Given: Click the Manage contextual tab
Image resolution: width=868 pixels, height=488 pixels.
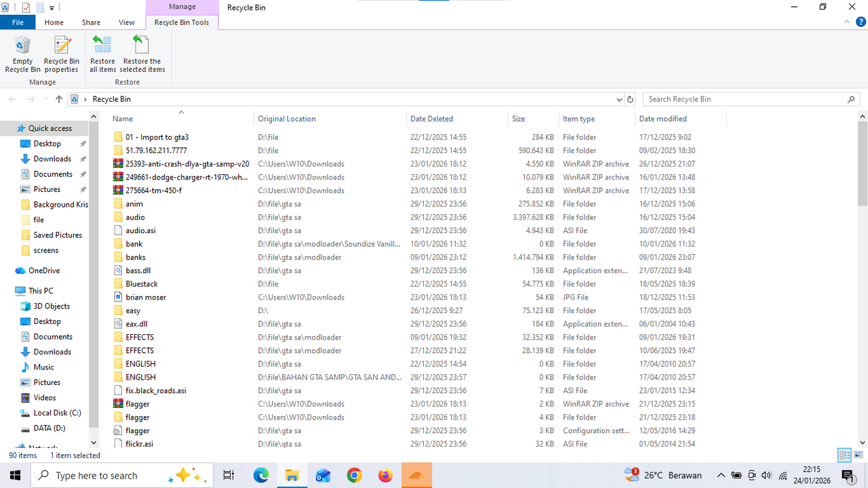Looking at the screenshot, I should tap(182, 7).
